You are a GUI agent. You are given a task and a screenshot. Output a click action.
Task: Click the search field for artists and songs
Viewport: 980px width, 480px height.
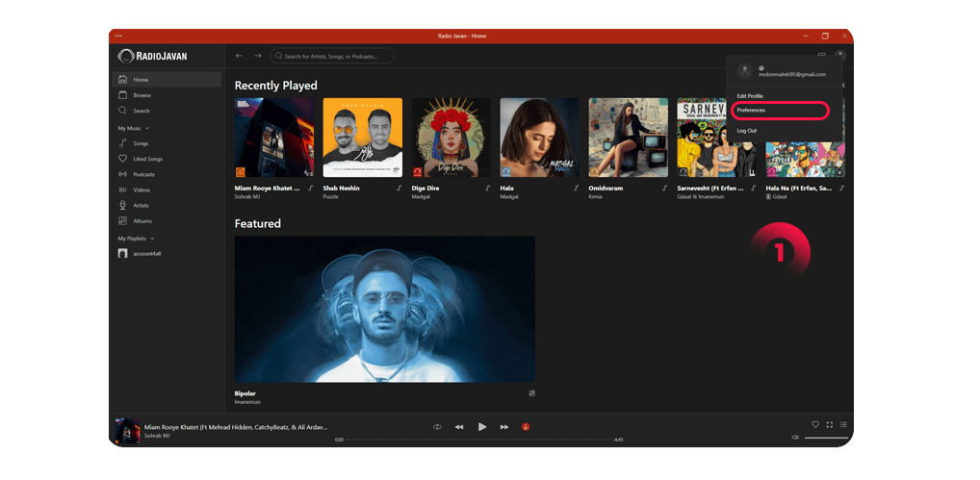pos(332,56)
